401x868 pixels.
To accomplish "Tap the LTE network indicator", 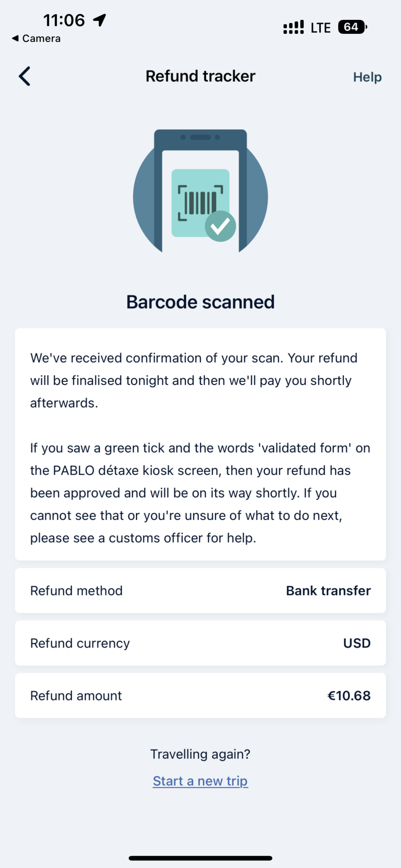I will tap(320, 28).
